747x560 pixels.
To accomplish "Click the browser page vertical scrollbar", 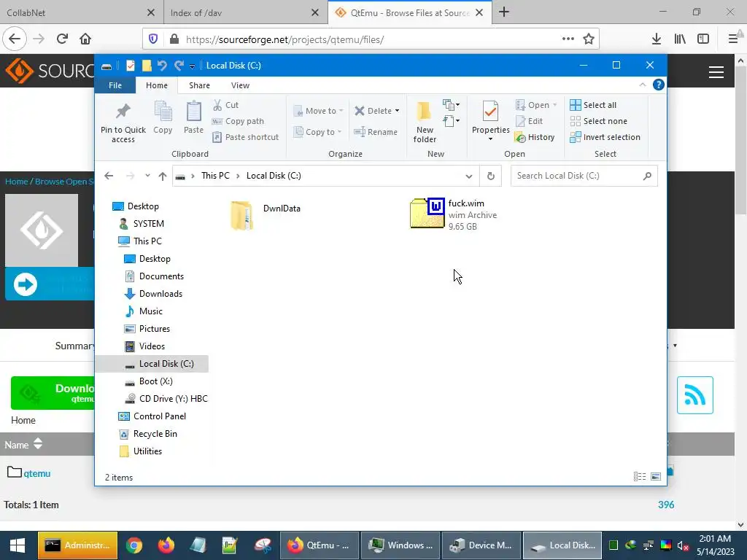I will click(740, 292).
